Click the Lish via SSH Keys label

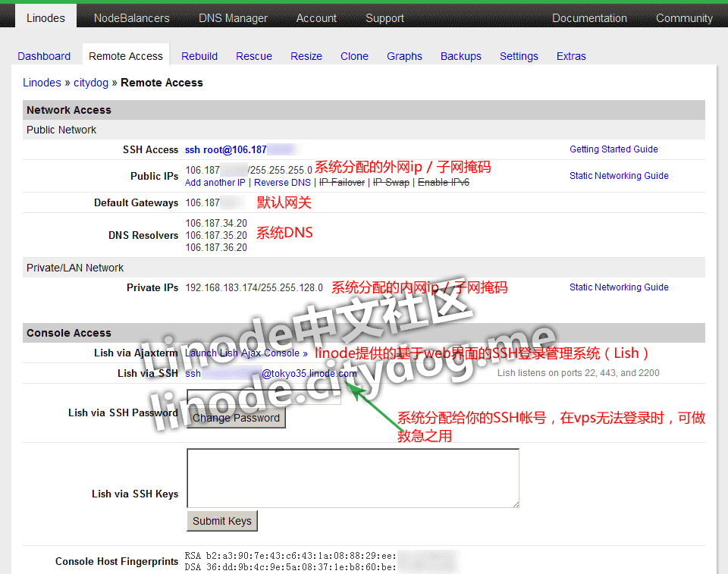pos(135,494)
